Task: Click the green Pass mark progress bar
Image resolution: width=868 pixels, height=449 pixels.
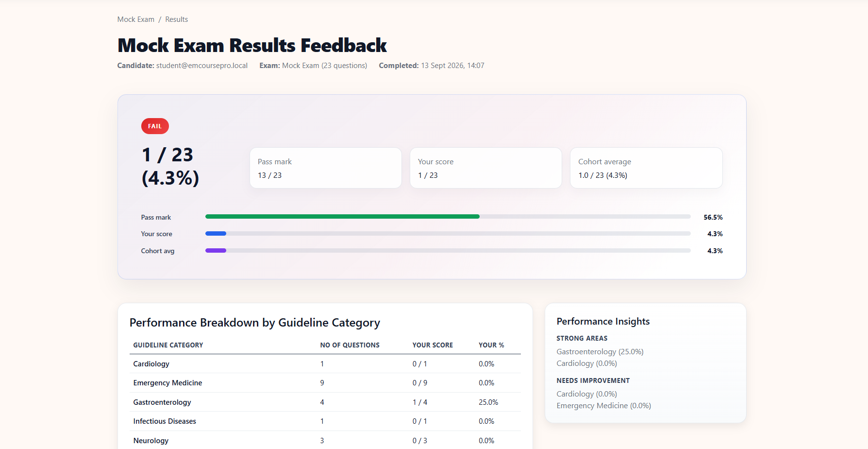Action: (x=342, y=217)
